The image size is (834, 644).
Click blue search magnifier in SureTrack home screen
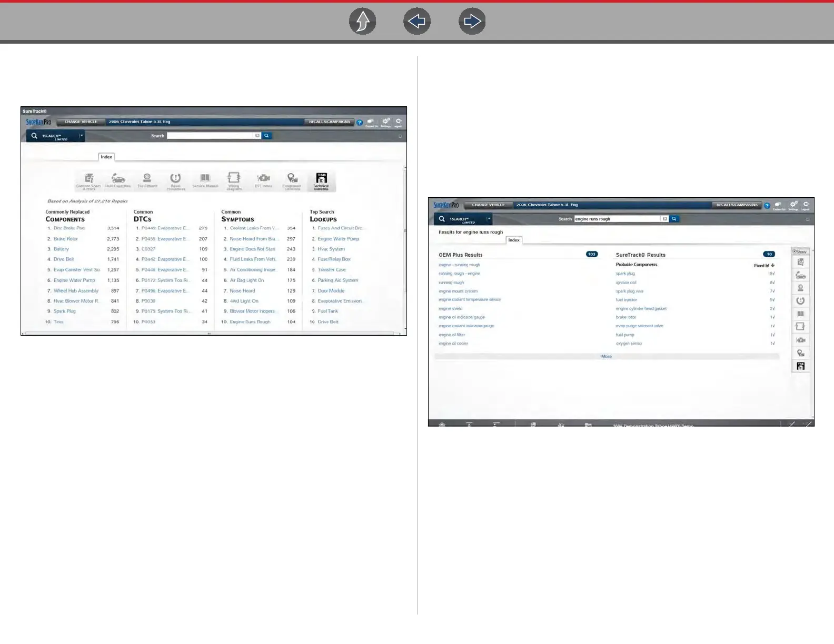point(266,136)
